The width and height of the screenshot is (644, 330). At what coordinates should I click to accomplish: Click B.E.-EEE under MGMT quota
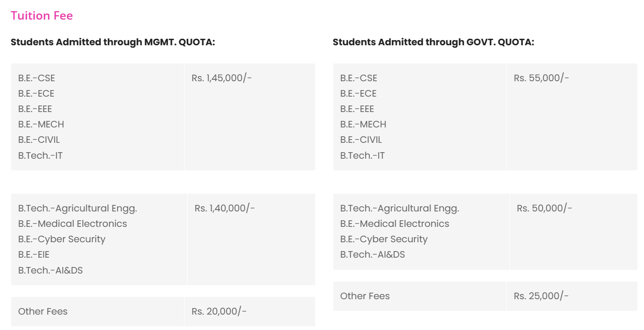(x=35, y=109)
